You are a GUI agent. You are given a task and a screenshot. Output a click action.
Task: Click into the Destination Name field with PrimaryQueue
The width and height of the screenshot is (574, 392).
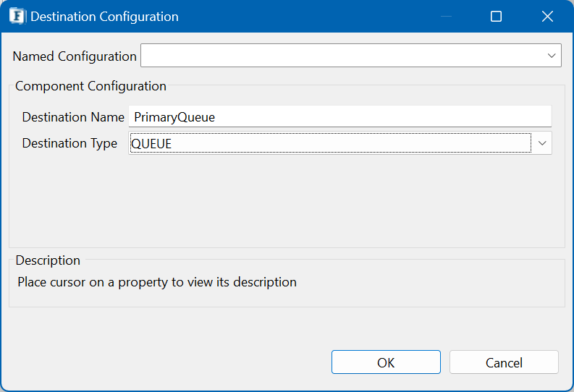point(340,116)
